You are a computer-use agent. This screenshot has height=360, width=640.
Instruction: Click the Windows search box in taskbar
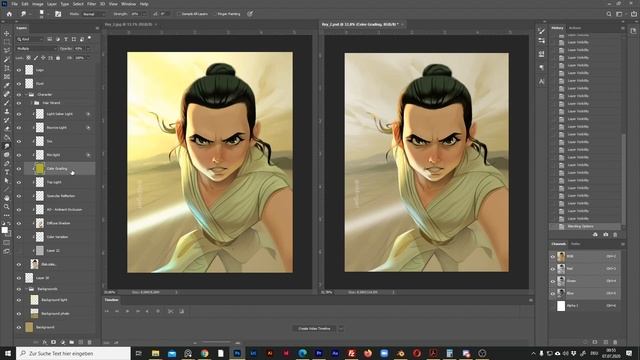click(x=73, y=353)
